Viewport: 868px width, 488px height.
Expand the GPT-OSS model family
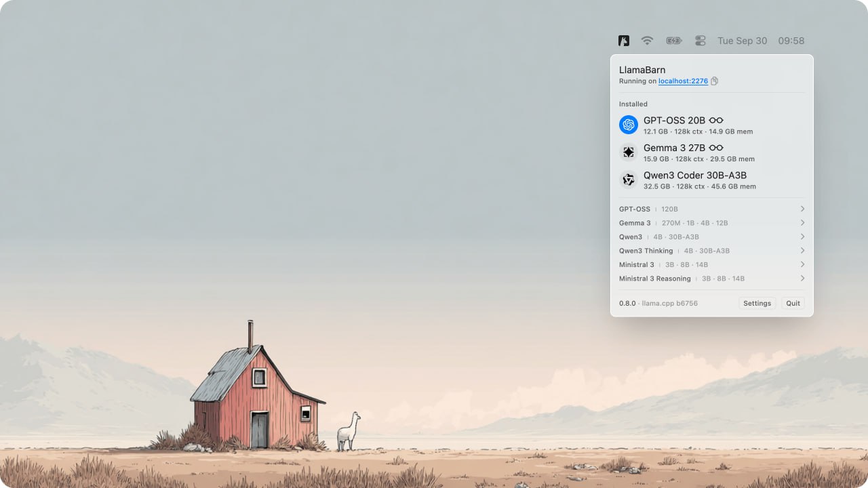tap(802, 209)
